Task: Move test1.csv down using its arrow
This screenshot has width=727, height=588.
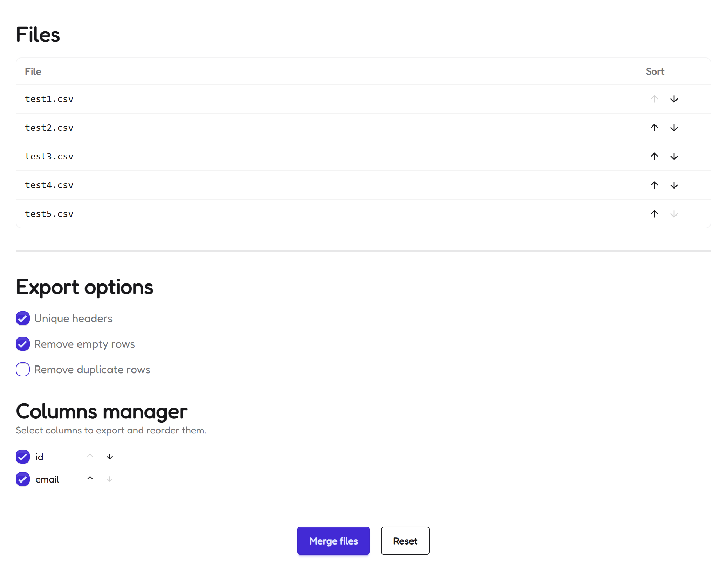Action: tap(674, 99)
